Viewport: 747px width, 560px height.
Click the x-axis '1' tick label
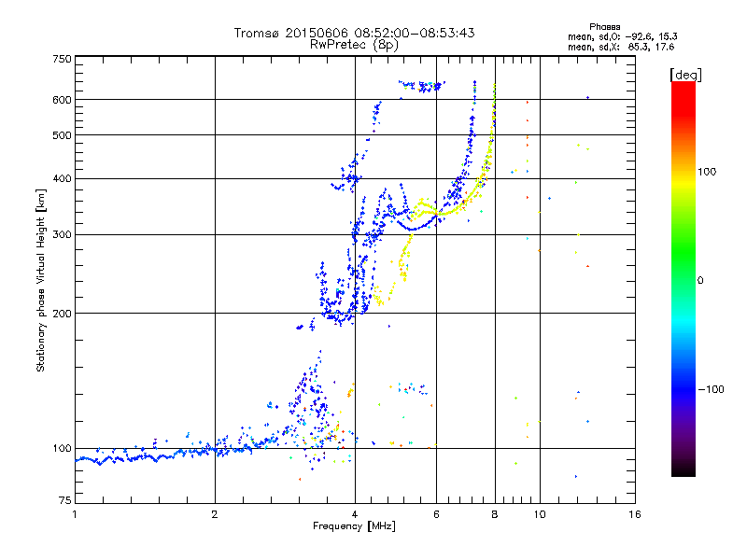pos(75,514)
